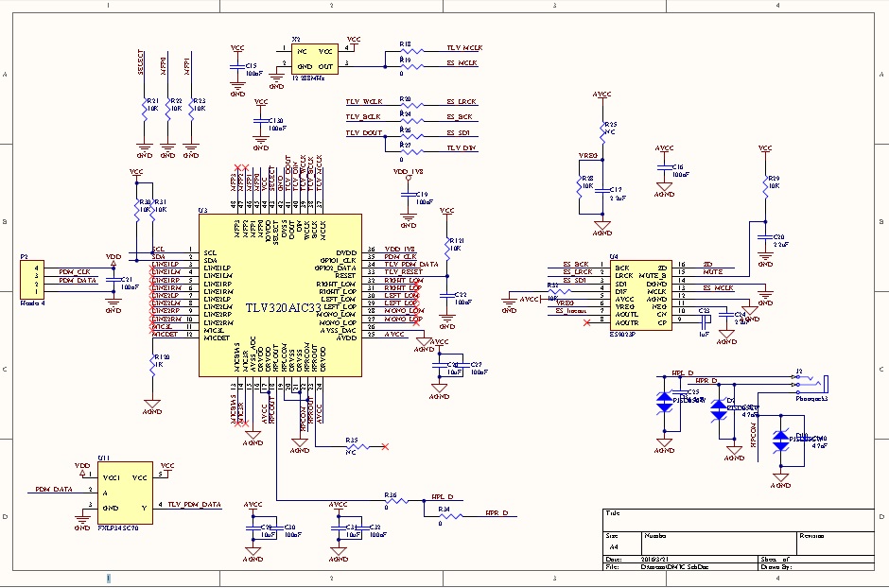Click the HPL_D label after R36

point(443,497)
